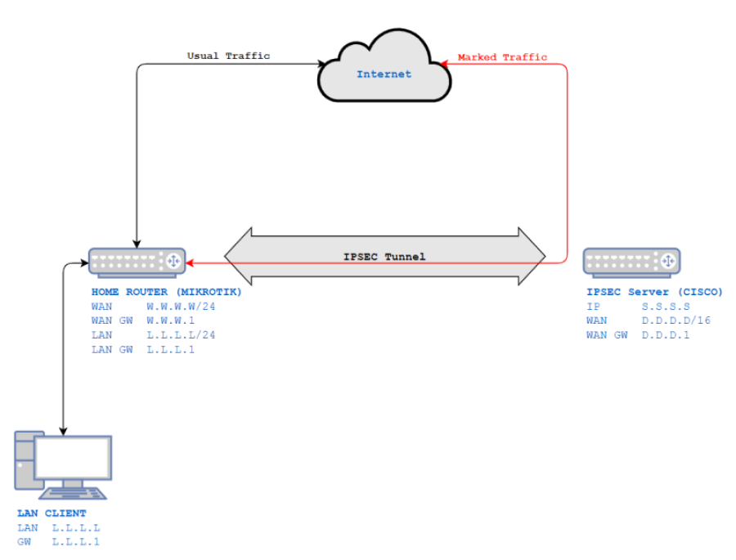Click the WAN W.W.W.W/24 address entry
736x560 pixels.
[153, 306]
